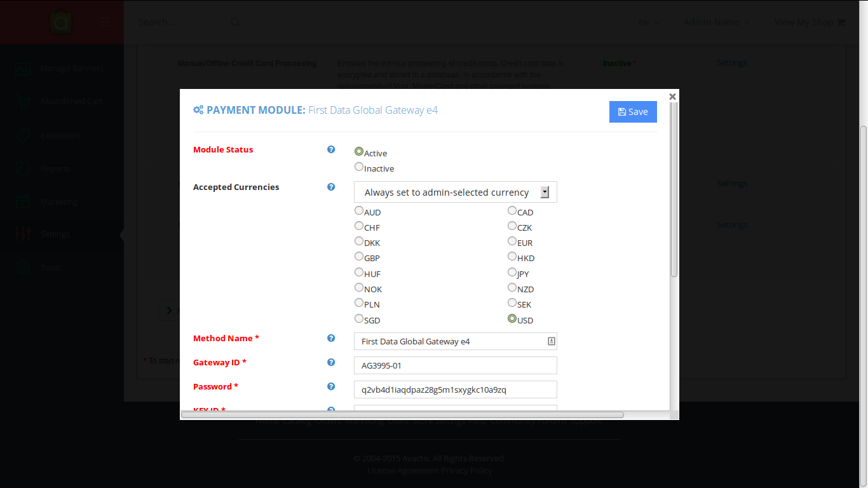This screenshot has height=488, width=868.
Task: Click the Privacy Policy footer link
Action: (467, 470)
